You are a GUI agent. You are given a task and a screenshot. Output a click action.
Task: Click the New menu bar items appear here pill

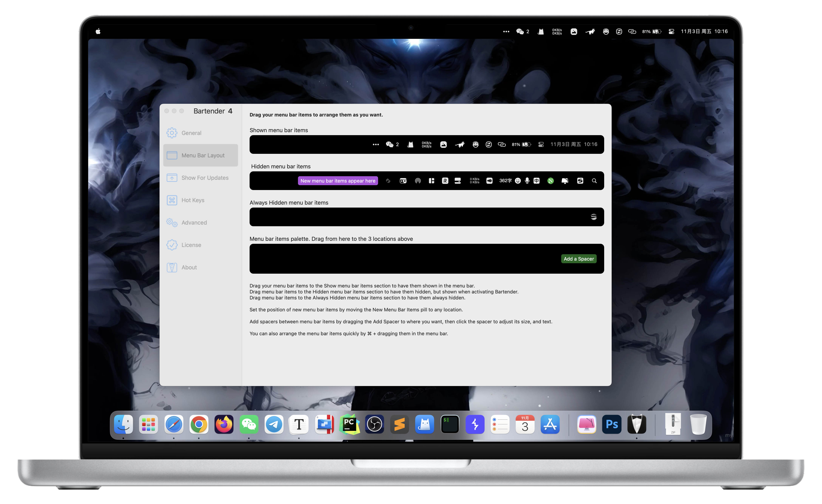pyautogui.click(x=338, y=181)
